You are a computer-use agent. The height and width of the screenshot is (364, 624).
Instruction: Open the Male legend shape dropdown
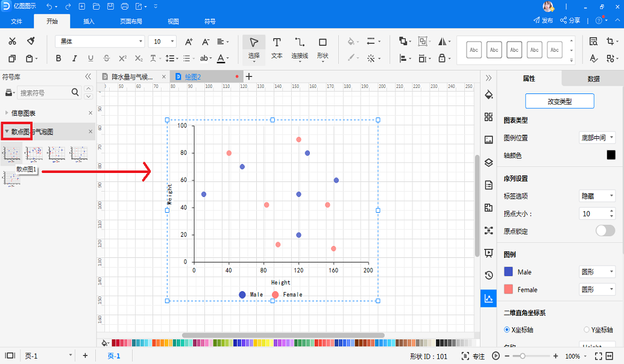[597, 272]
